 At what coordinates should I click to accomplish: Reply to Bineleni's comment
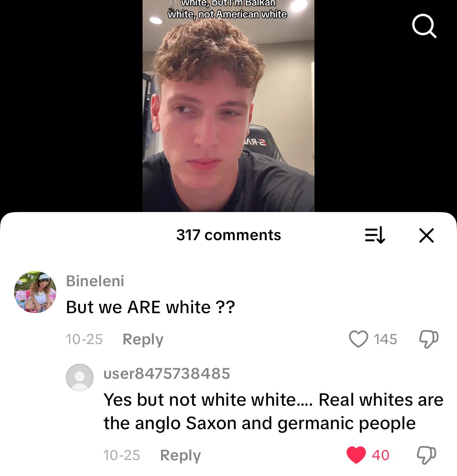pos(143,339)
